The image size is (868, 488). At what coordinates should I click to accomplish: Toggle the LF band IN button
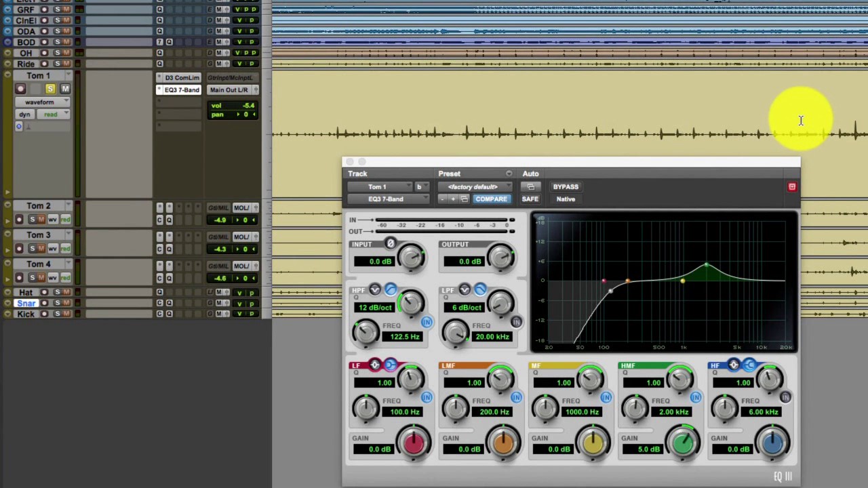pos(427,397)
